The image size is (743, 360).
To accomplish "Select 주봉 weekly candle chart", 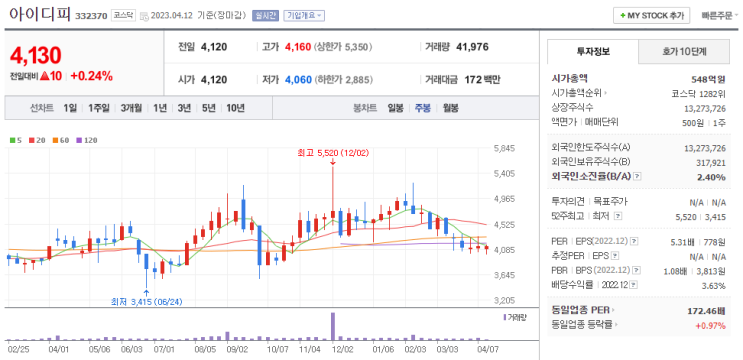I will coord(423,108).
